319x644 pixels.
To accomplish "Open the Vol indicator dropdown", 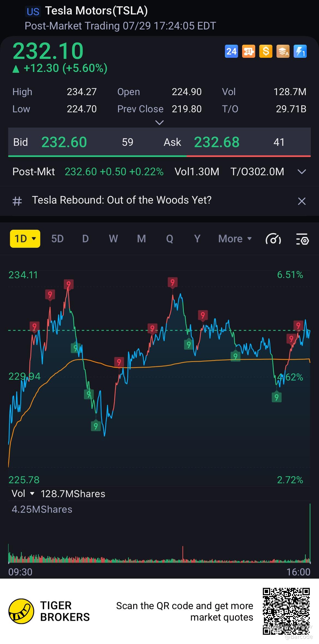I will coord(23,494).
